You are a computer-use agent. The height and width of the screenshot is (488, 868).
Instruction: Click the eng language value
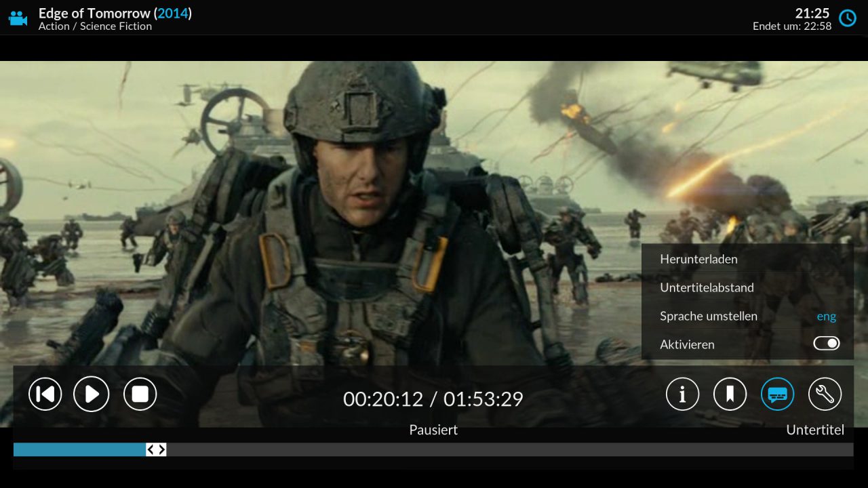click(826, 316)
